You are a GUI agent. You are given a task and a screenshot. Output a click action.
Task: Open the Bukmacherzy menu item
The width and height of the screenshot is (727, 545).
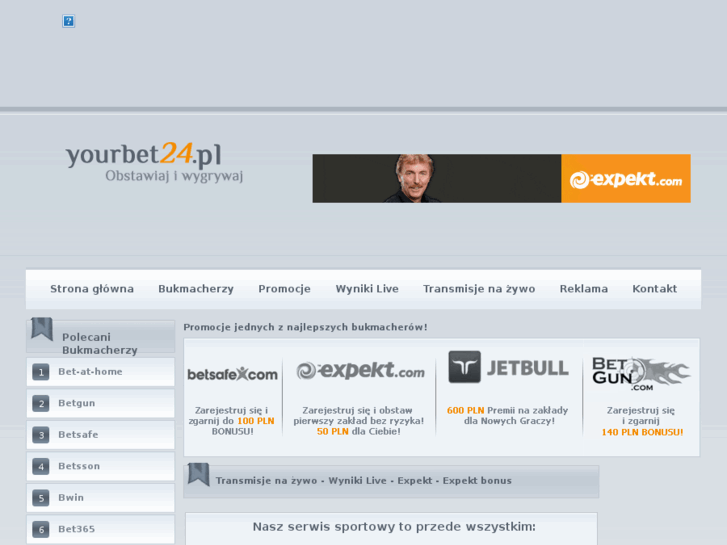click(196, 289)
